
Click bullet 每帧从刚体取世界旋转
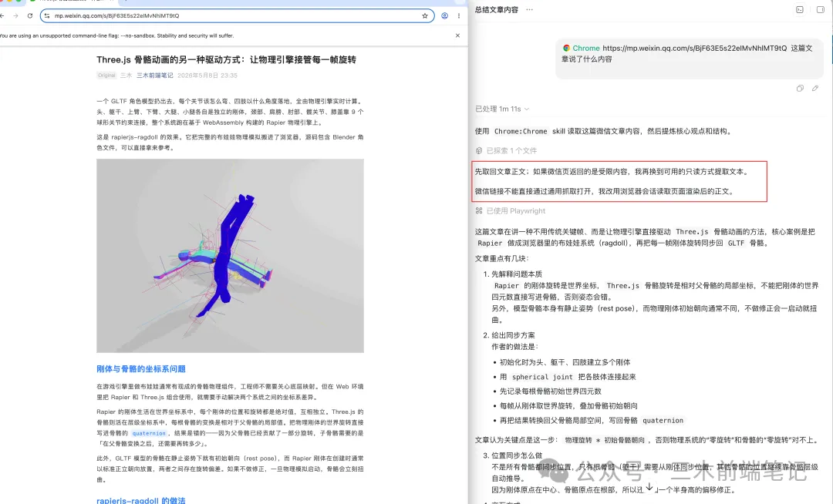click(x=568, y=406)
